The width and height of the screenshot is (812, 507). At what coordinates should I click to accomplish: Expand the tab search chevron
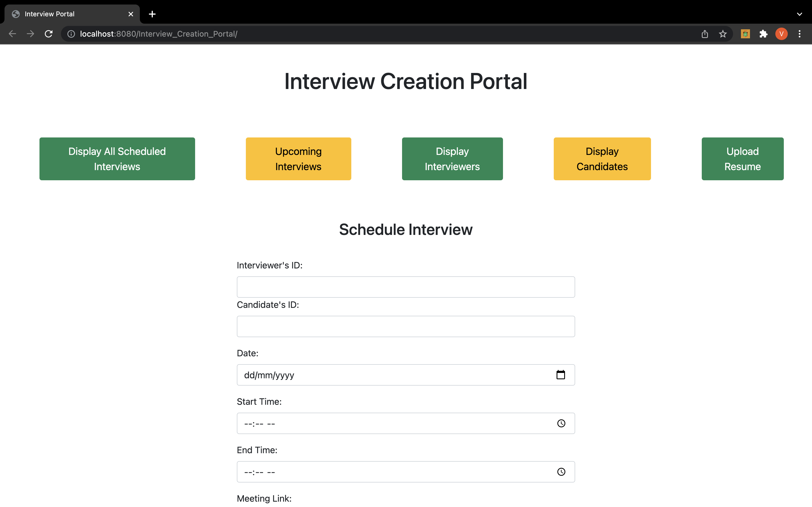pos(799,14)
